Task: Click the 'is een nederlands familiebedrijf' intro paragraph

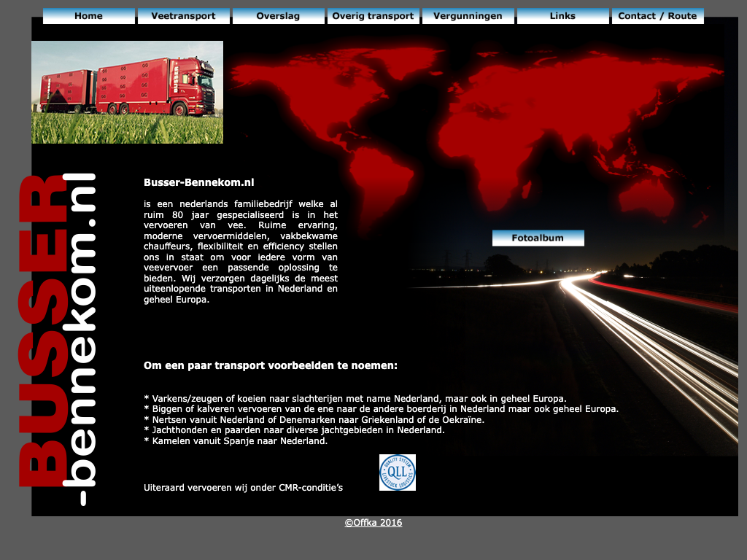Action: (241, 252)
